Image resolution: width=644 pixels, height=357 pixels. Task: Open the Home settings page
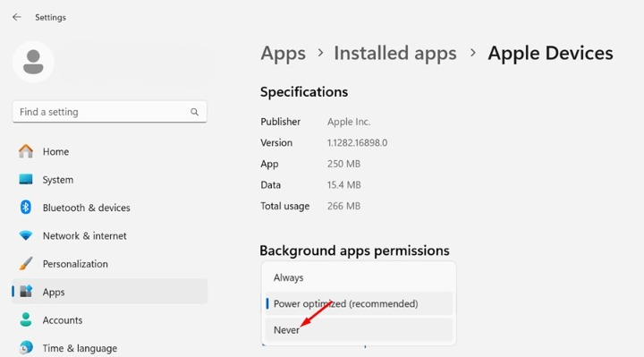[x=110, y=151]
